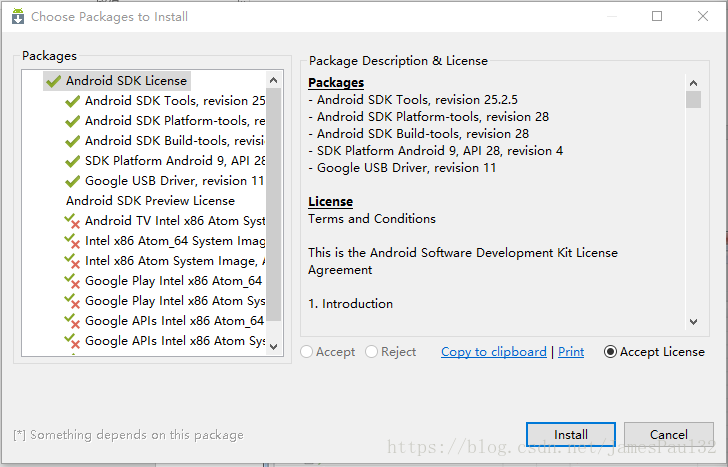This screenshot has height=467, width=728.
Task: Click license panel scroll up arrow
Action: click(693, 83)
